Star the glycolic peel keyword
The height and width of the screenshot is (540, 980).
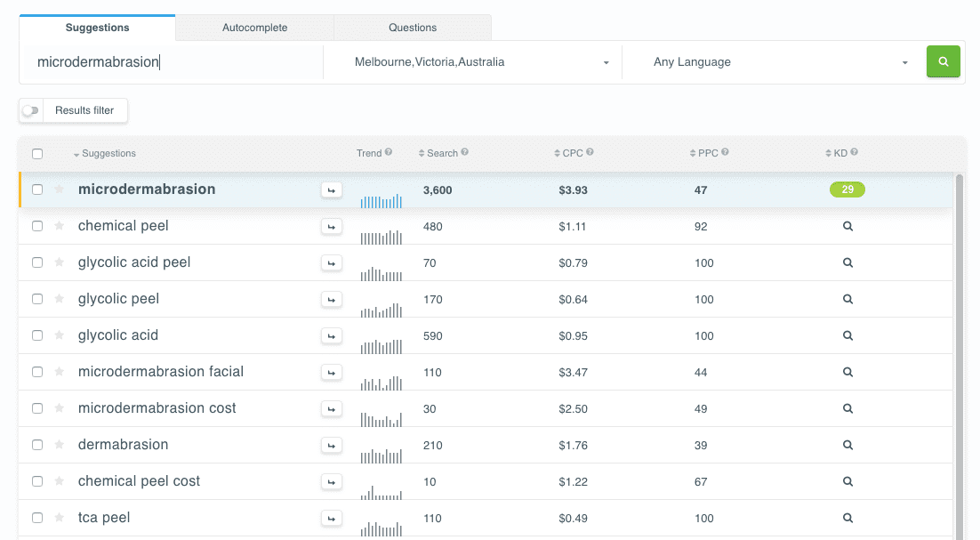[60, 299]
